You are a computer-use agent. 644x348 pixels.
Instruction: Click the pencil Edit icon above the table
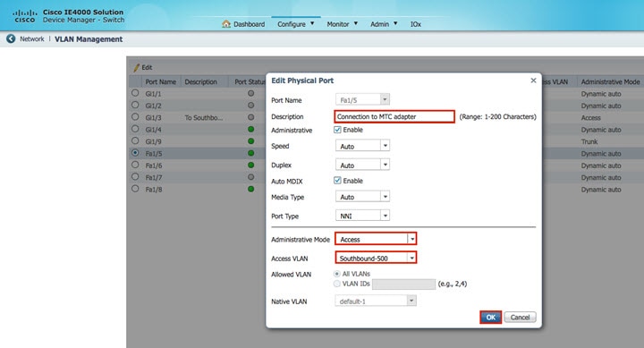click(136, 67)
